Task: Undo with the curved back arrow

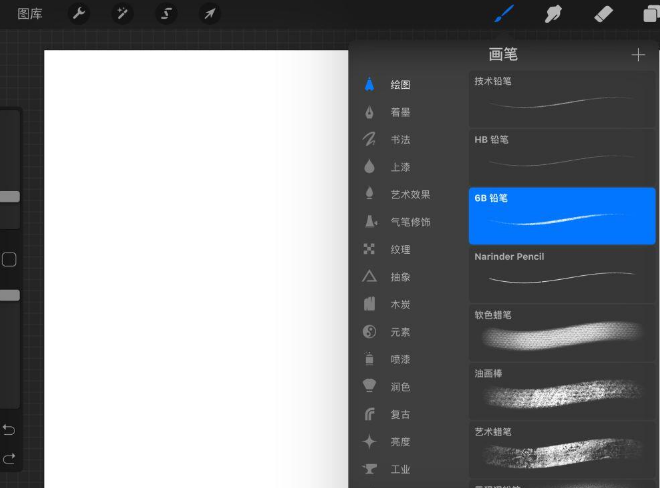Action: coord(9,430)
